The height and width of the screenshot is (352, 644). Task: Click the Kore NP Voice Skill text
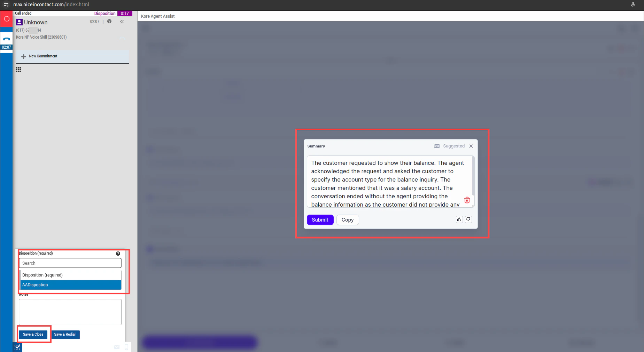[41, 37]
